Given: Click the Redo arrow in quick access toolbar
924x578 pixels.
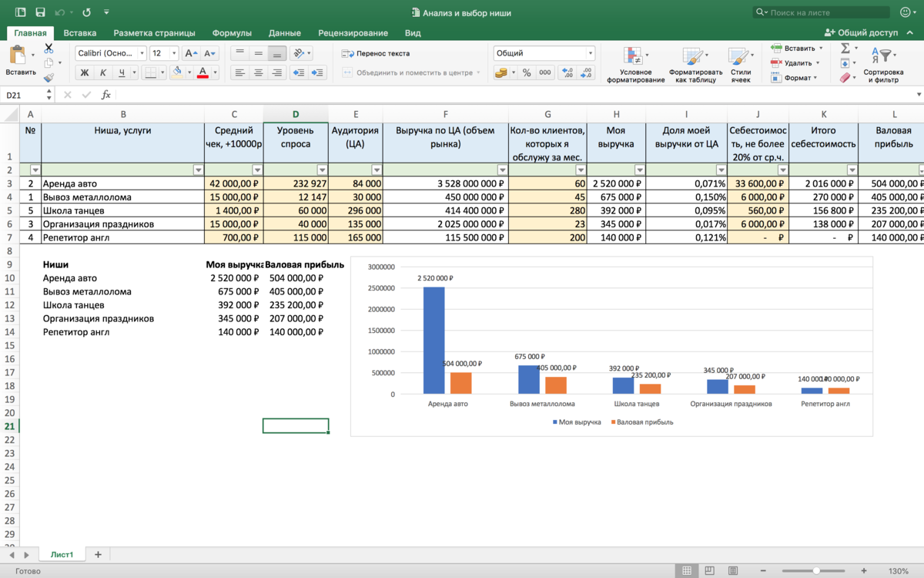Looking at the screenshot, I should (86, 12).
